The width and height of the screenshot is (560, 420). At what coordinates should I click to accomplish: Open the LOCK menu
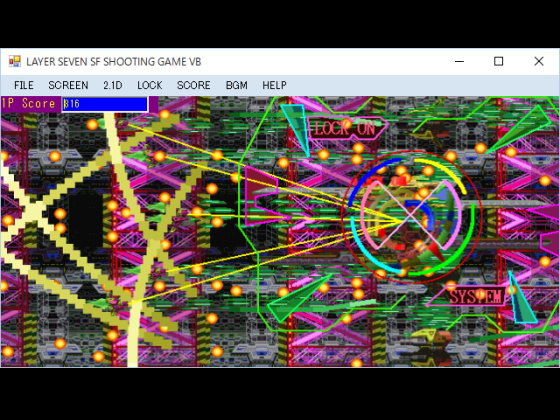pos(150,85)
